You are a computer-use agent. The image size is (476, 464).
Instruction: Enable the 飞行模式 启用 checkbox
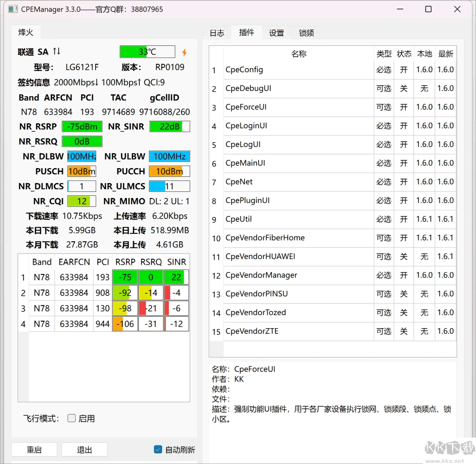(71, 418)
